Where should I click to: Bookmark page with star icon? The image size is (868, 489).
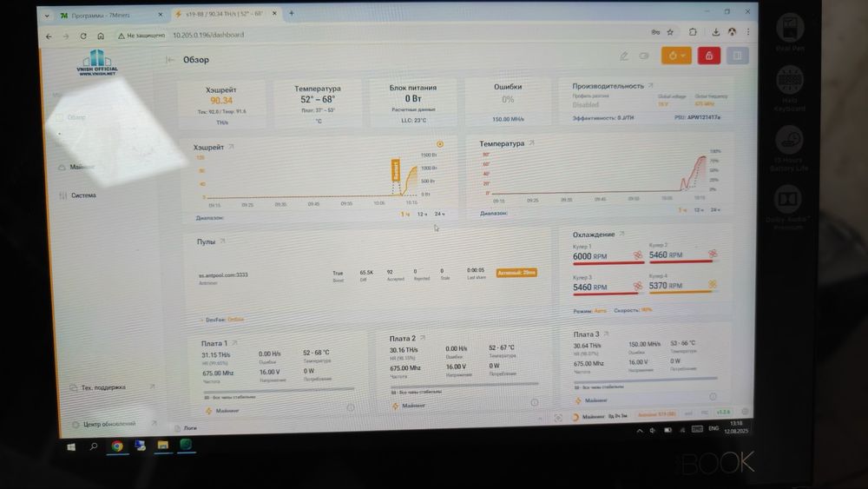(x=670, y=32)
